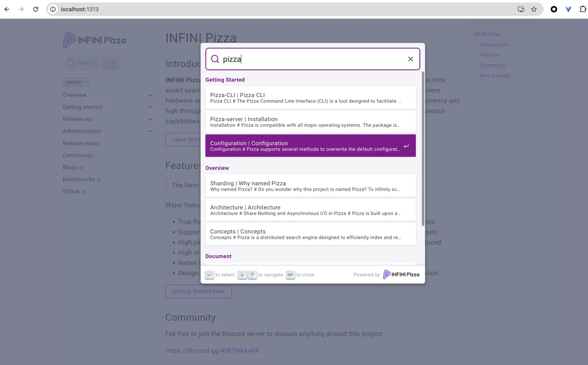Open the Pizza-CLI | Pizza CLI result
This screenshot has height=365, width=588.
(310, 98)
